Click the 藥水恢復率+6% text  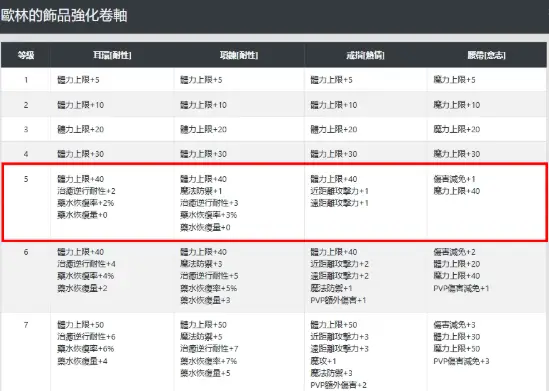coord(85,349)
